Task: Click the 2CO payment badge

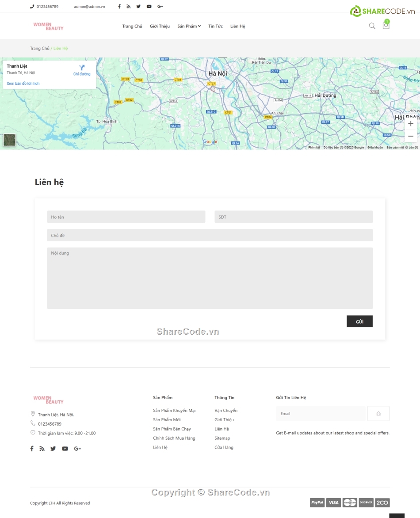Action: (x=382, y=503)
